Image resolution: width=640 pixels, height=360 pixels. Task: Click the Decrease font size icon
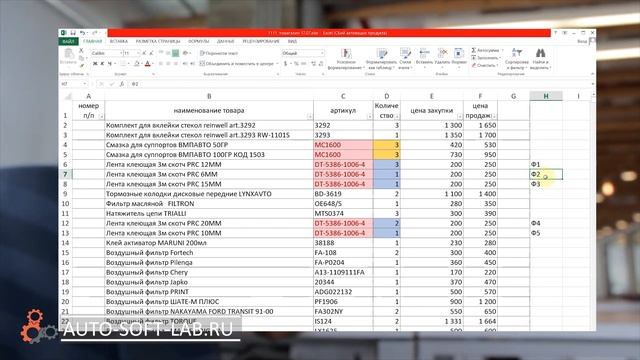click(151, 53)
